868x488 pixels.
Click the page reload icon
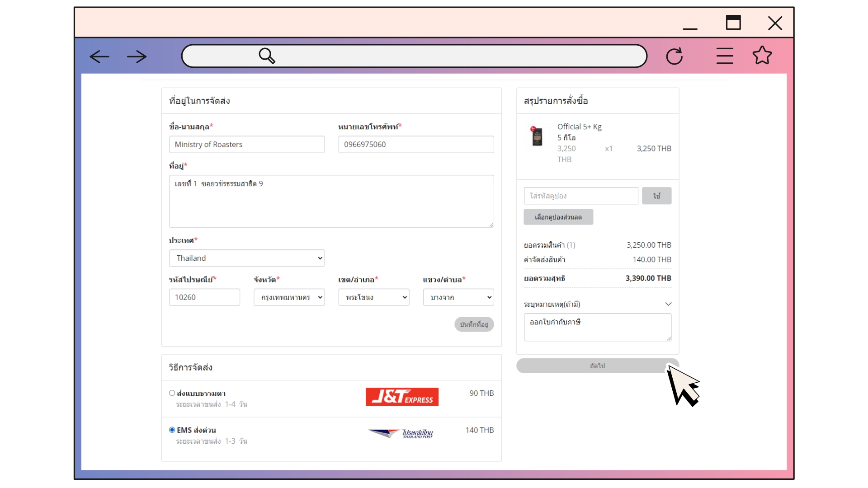pos(674,56)
